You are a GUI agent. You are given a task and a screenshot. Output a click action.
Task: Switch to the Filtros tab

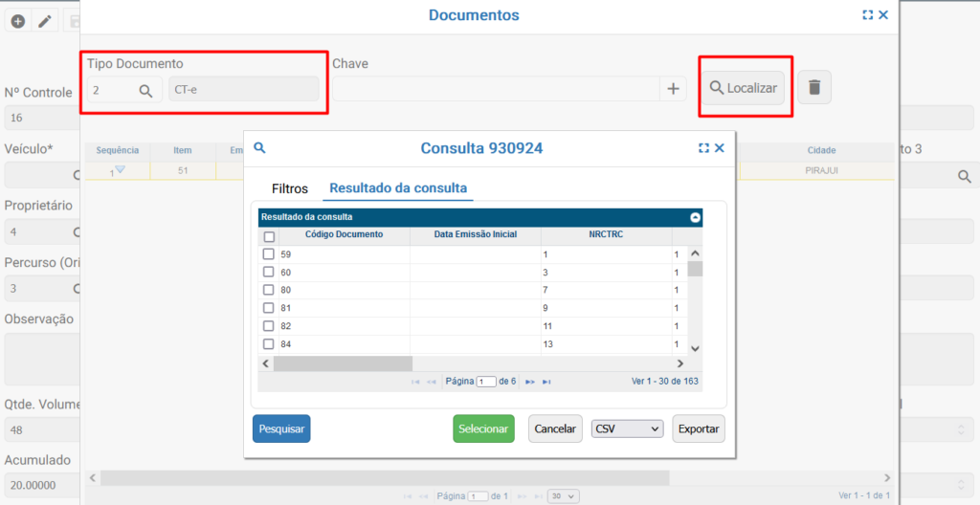pyautogui.click(x=290, y=188)
